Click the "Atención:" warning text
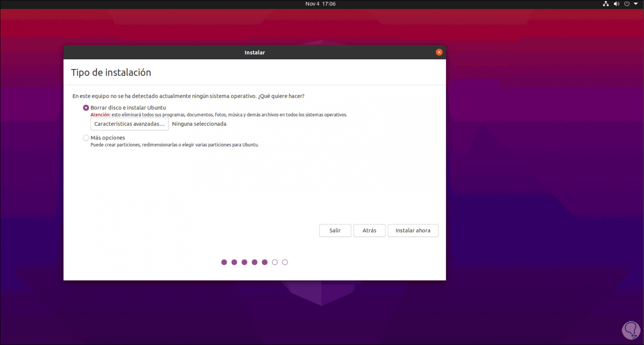644x345 pixels. (x=100, y=115)
